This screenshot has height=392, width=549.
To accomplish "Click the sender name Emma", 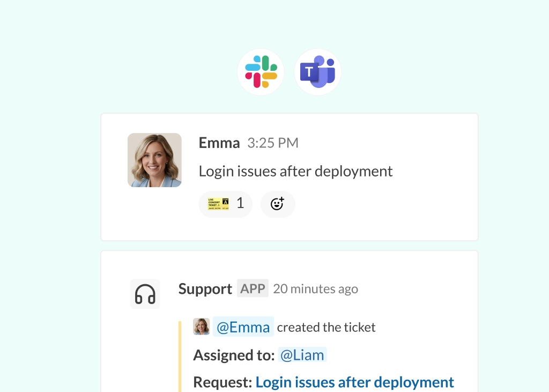I will click(x=219, y=143).
